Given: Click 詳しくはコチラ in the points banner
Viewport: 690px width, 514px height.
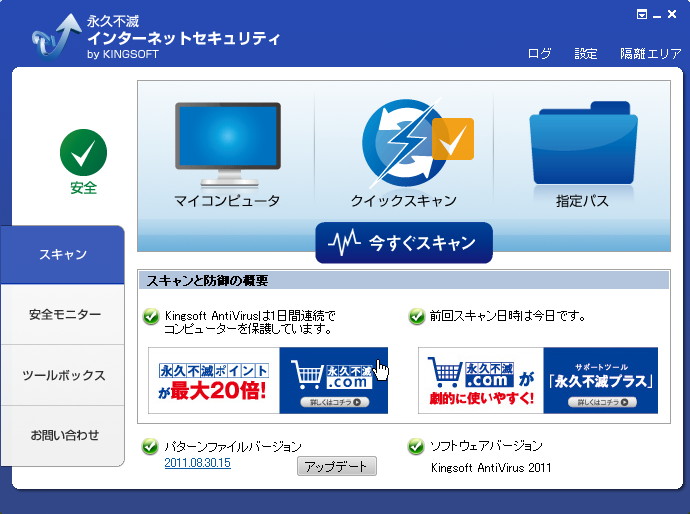Looking at the screenshot, I should click(x=335, y=402).
